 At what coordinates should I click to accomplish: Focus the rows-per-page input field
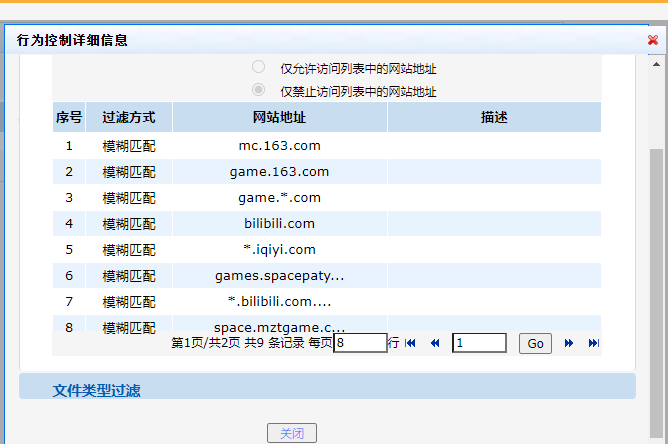point(360,343)
